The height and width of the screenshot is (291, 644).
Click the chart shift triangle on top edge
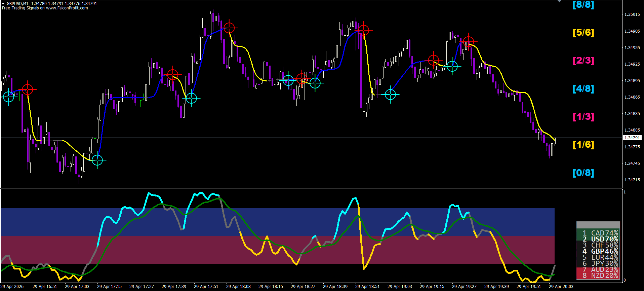[559, 1]
